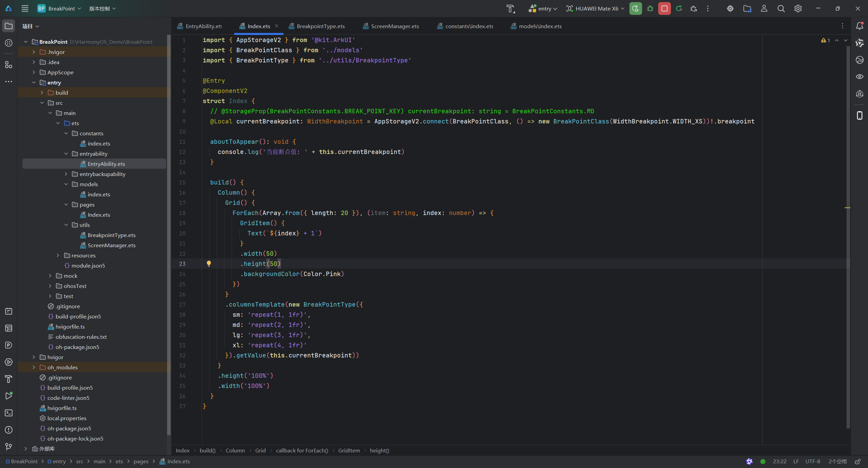The width and height of the screenshot is (868, 468).
Task: Open the Terminal tool window icon
Action: tap(9, 413)
